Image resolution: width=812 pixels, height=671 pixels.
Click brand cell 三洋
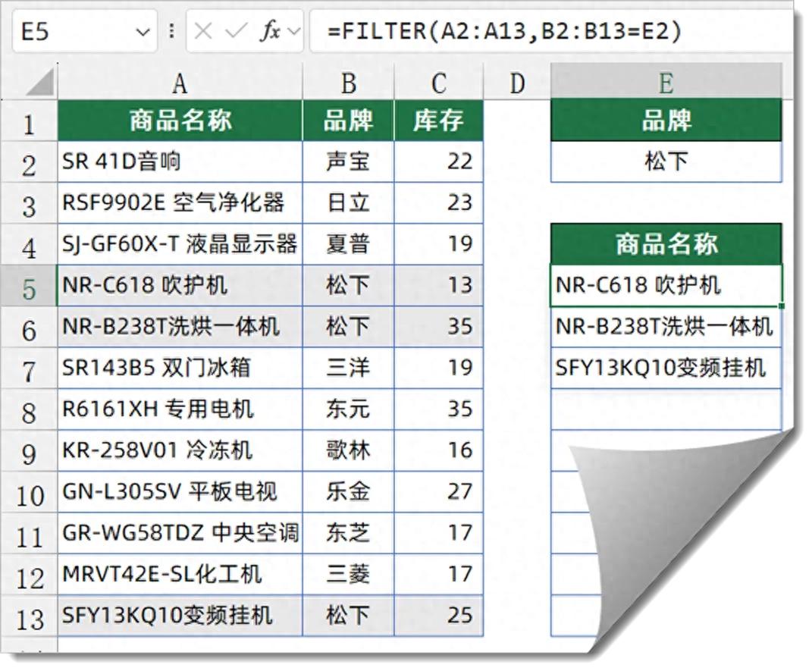pyautogui.click(x=348, y=368)
